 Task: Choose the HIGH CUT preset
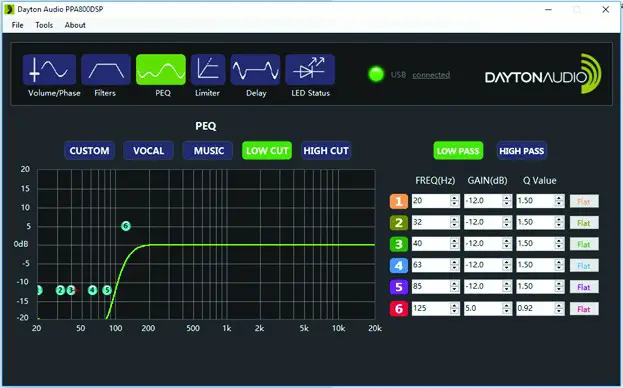326,151
